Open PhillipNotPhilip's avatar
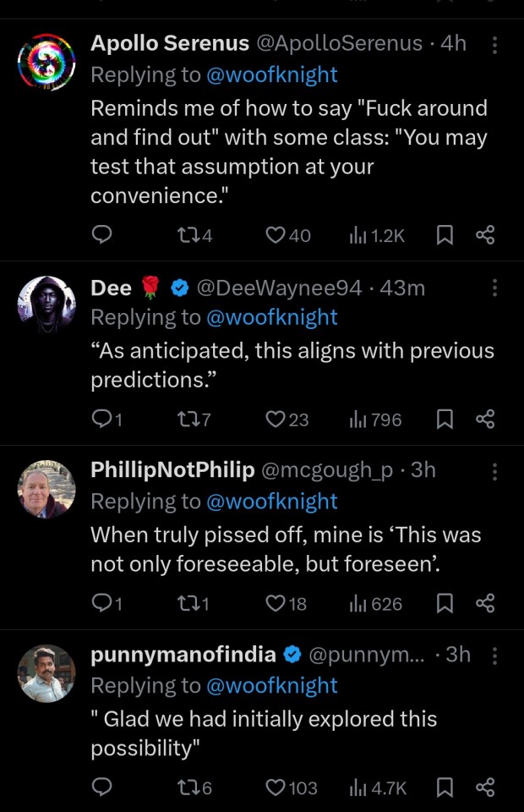The width and height of the screenshot is (524, 812). [x=47, y=490]
